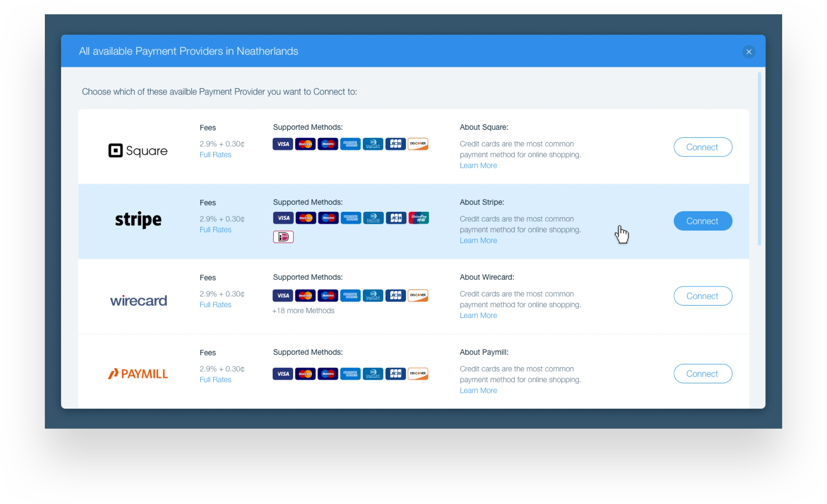Open Full Rates for Stripe
827x504 pixels.
pos(215,230)
